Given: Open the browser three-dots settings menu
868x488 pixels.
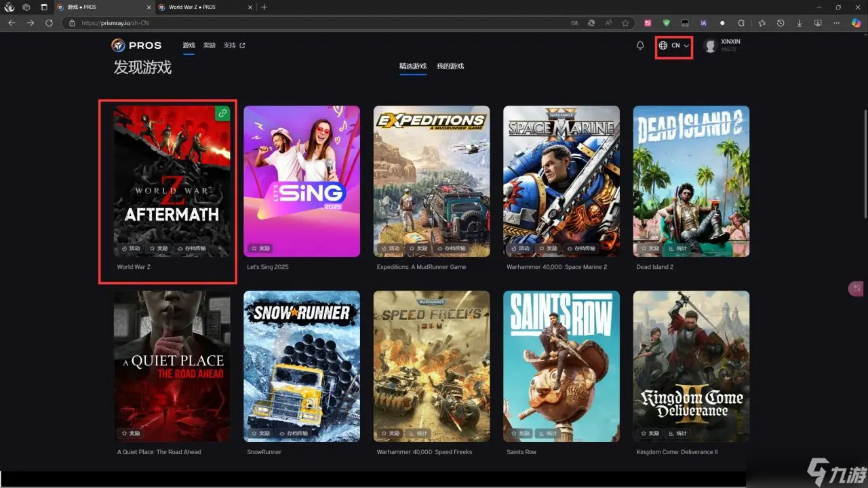Looking at the screenshot, I should 836,23.
